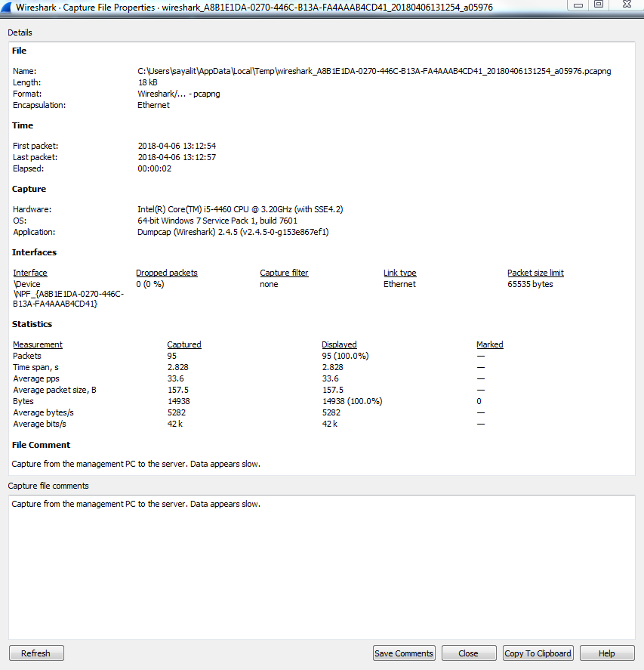This screenshot has width=644, height=670.
Task: Click the Marked column header
Action: (x=490, y=344)
